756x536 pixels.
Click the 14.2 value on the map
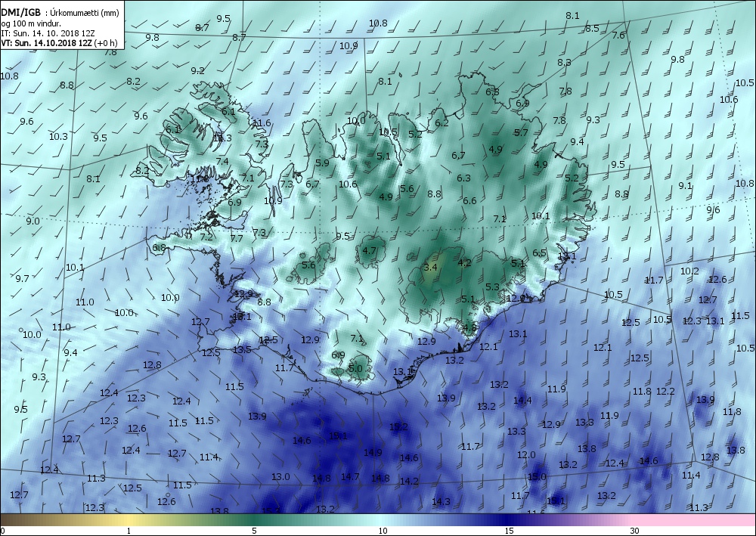[x=409, y=481]
